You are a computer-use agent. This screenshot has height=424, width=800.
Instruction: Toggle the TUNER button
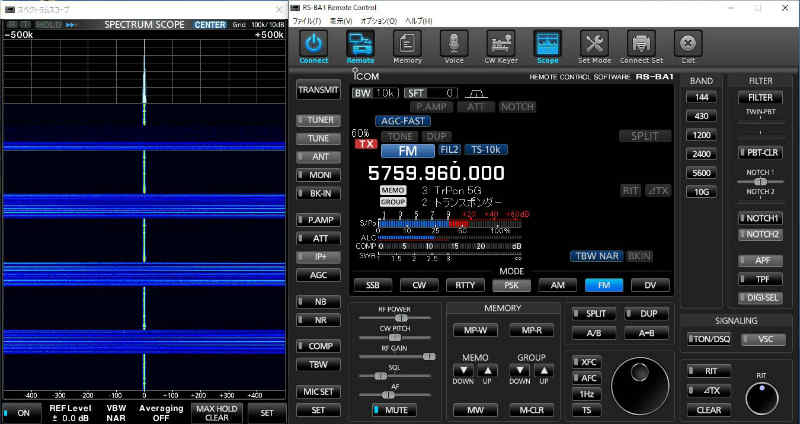(x=318, y=120)
